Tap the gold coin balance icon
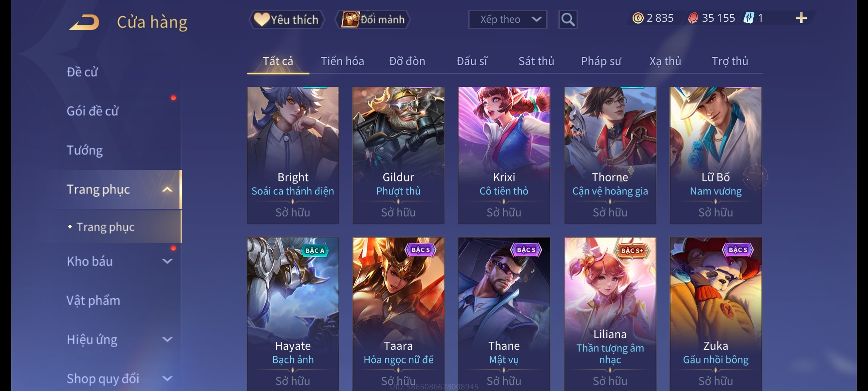This screenshot has height=391, width=868. point(638,18)
